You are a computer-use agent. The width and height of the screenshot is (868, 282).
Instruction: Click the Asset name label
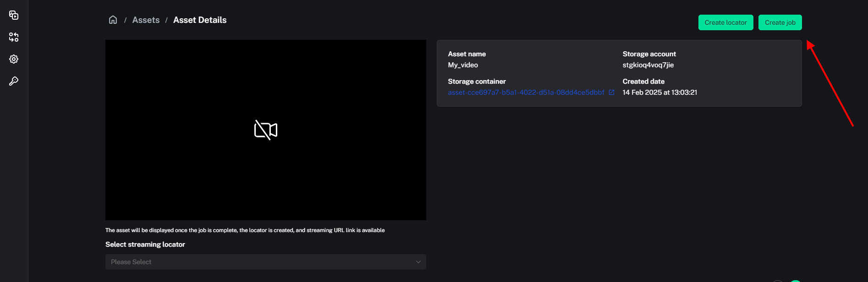pyautogui.click(x=467, y=54)
